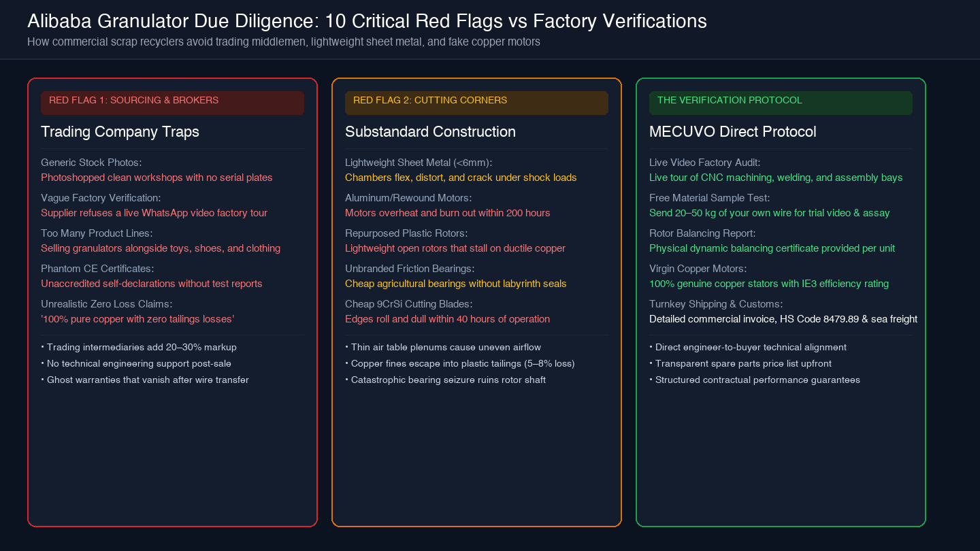Click bullet 'Copper fines escape into plastic tailings'
Image resolution: width=980 pixels, height=551 pixels.
pos(460,363)
